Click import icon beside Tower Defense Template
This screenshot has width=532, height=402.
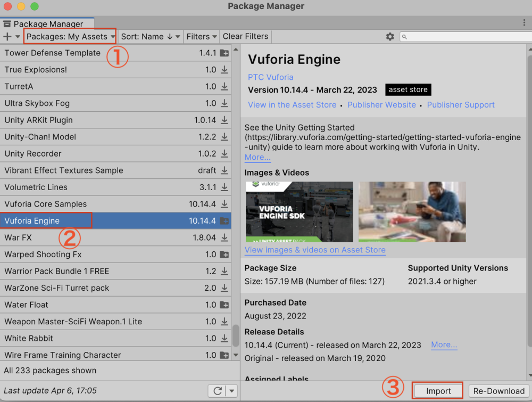[225, 53]
